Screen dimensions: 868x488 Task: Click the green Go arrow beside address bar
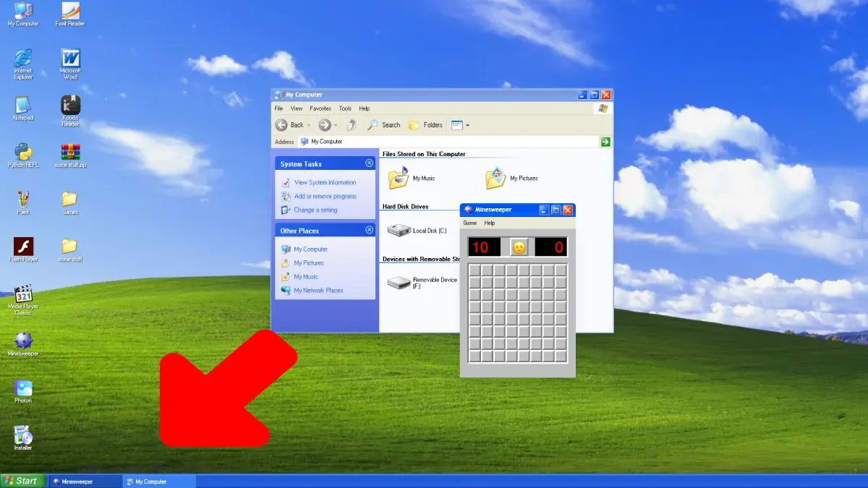pos(605,142)
